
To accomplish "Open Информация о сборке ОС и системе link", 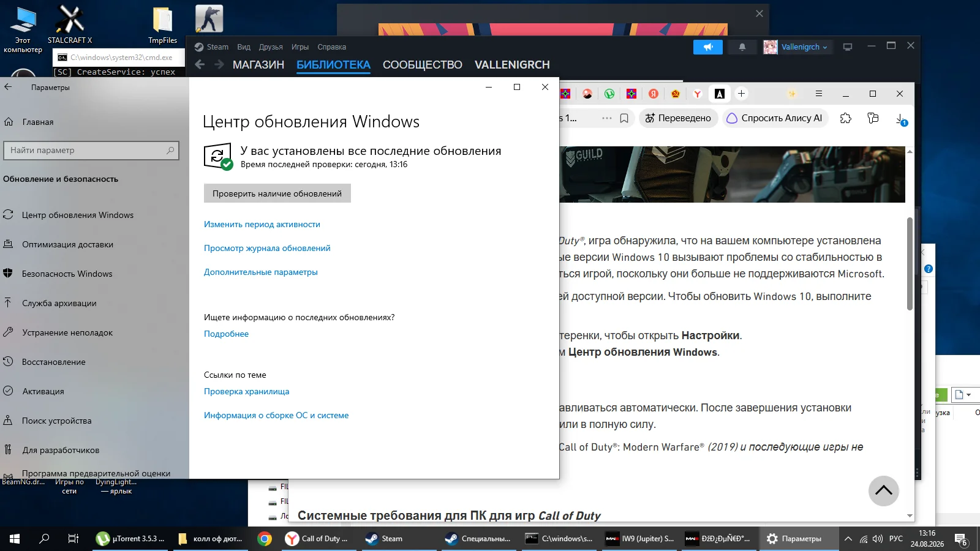I will coord(276,415).
